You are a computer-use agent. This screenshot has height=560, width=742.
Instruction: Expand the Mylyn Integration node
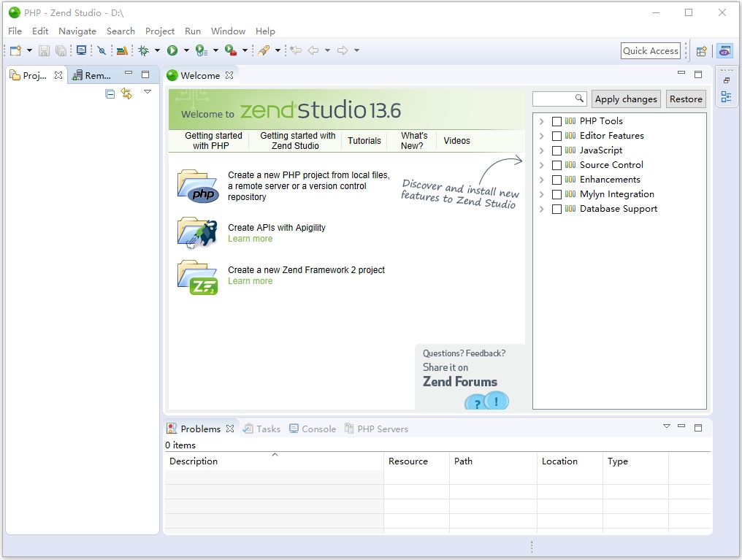pos(541,194)
